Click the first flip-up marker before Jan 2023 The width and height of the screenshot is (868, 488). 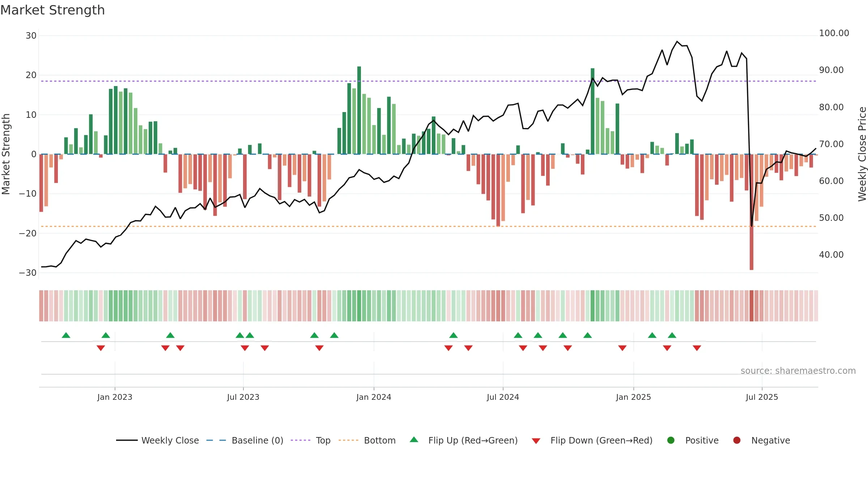(66, 335)
